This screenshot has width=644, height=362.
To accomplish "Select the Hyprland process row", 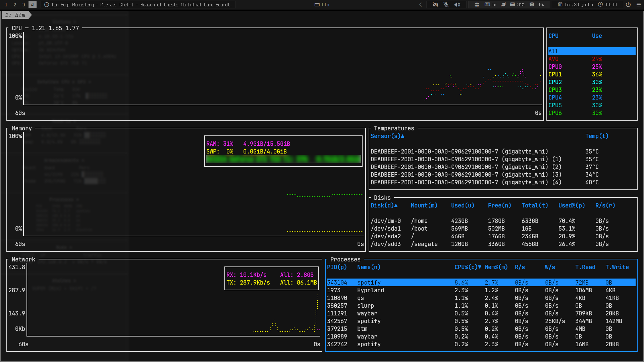I will 481,290.
